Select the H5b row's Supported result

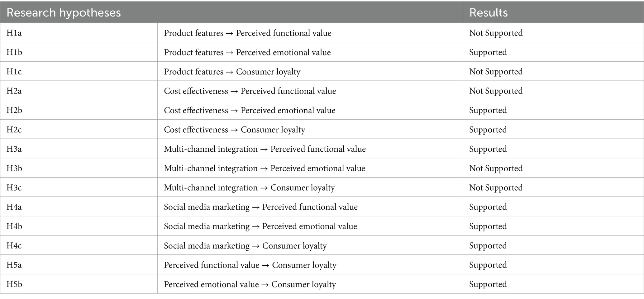tap(488, 284)
